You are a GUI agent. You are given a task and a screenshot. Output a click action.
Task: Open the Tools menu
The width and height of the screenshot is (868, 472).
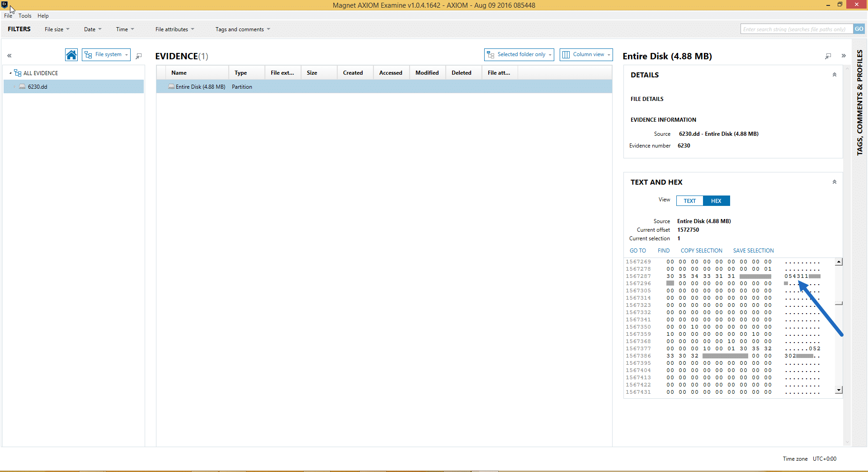click(25, 16)
